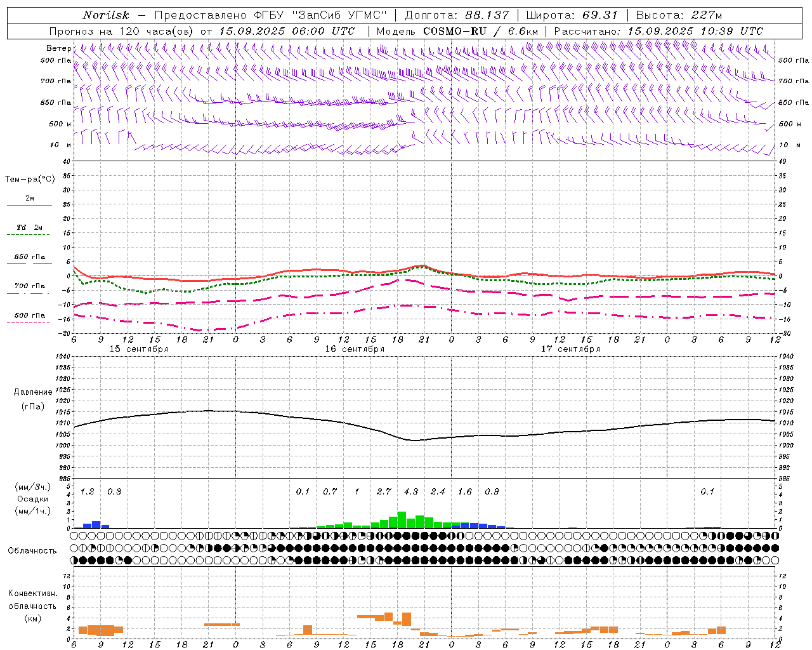Screen dimensions: 812x650
Task: Click the 1.2 three-hour precipitation value
Action: click(x=88, y=492)
